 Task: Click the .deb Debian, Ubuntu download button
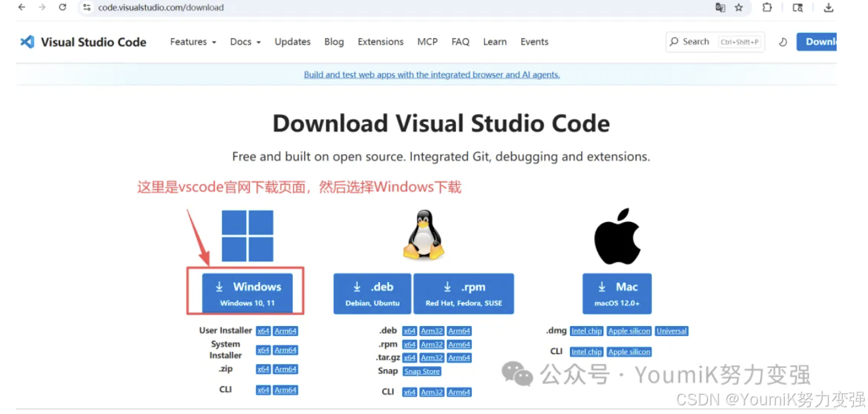(373, 293)
